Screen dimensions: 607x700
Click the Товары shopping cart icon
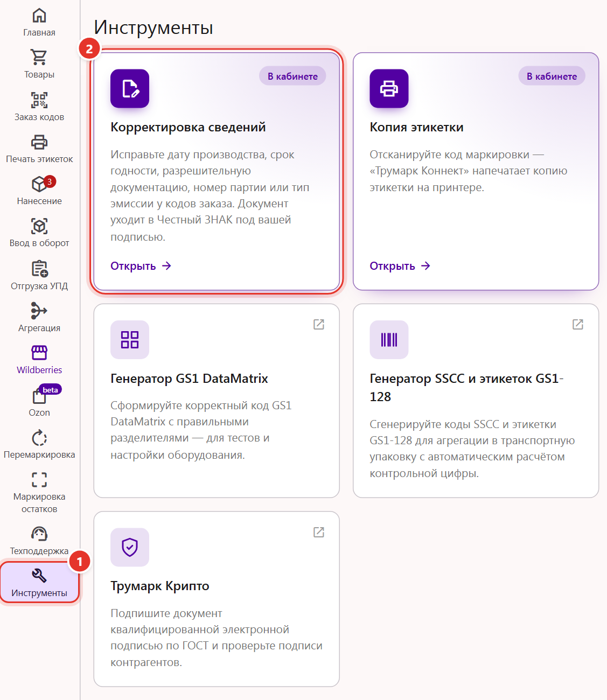pos(39,57)
